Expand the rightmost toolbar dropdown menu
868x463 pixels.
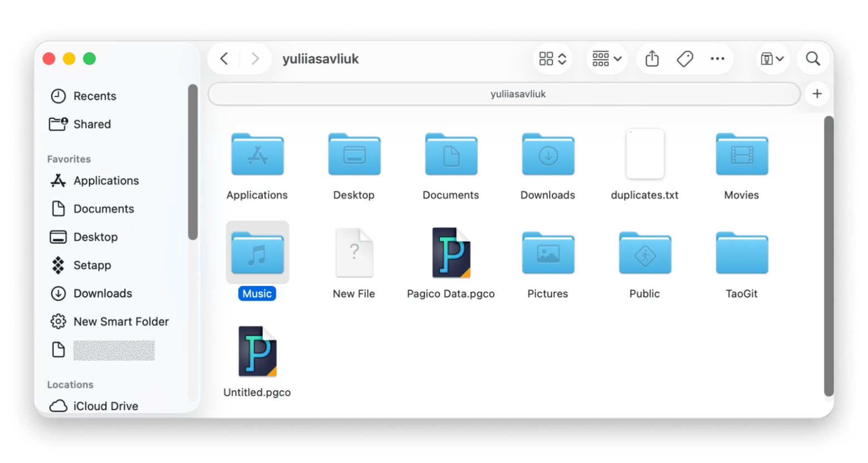click(x=772, y=58)
